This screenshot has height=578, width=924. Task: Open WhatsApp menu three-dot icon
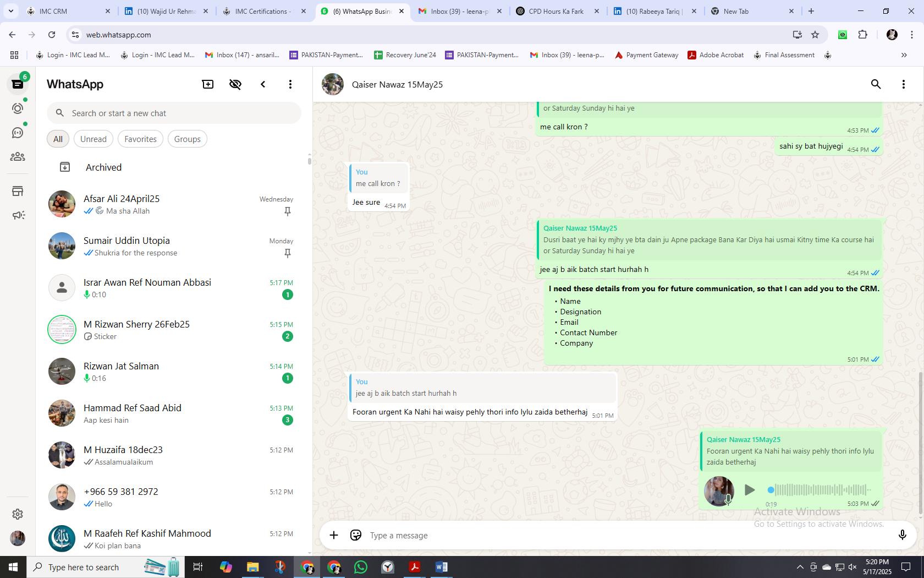290,84
